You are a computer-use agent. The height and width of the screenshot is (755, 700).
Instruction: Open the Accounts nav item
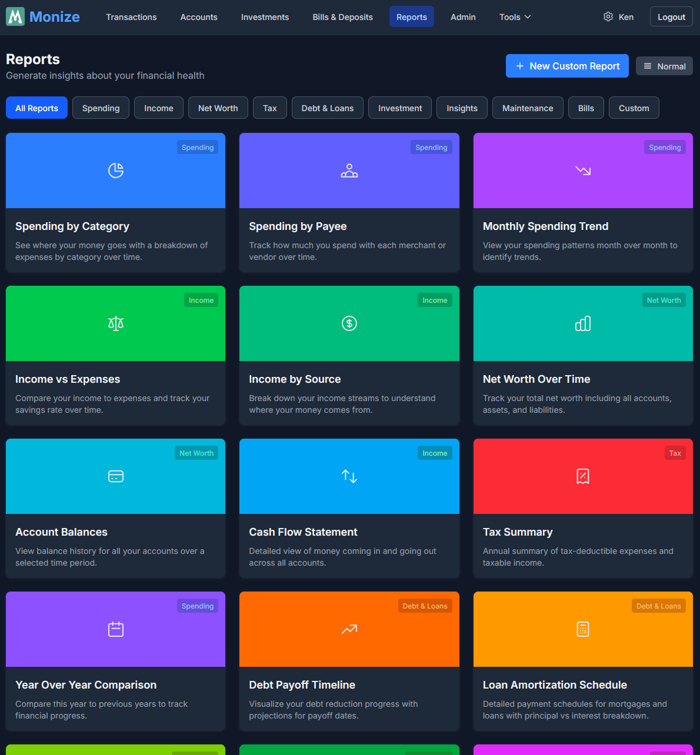(199, 17)
